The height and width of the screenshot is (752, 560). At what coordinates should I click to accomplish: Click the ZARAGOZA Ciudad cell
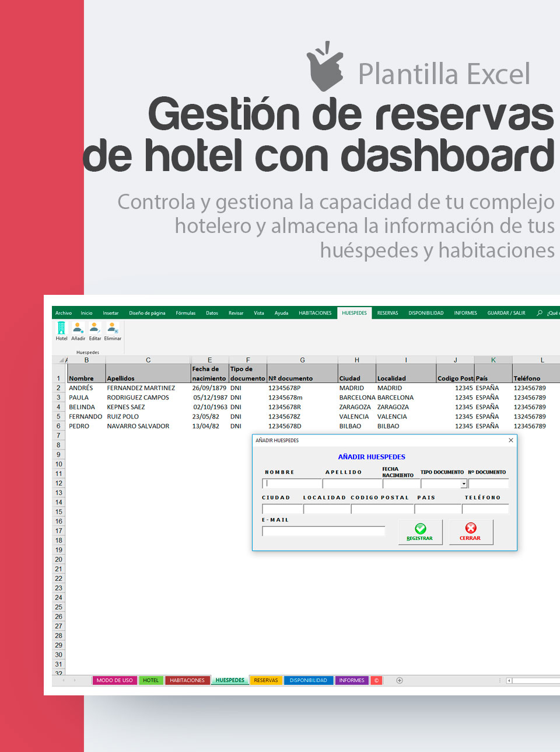pos(356,407)
